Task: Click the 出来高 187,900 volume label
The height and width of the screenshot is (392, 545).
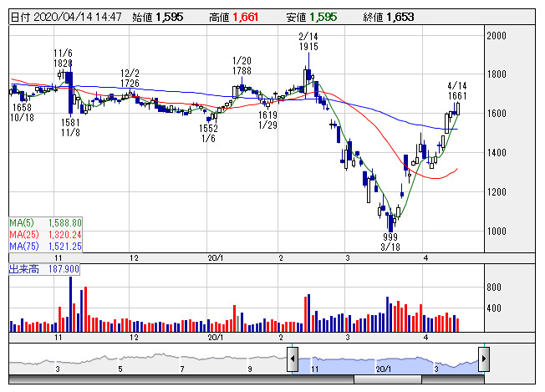Action: [44, 269]
